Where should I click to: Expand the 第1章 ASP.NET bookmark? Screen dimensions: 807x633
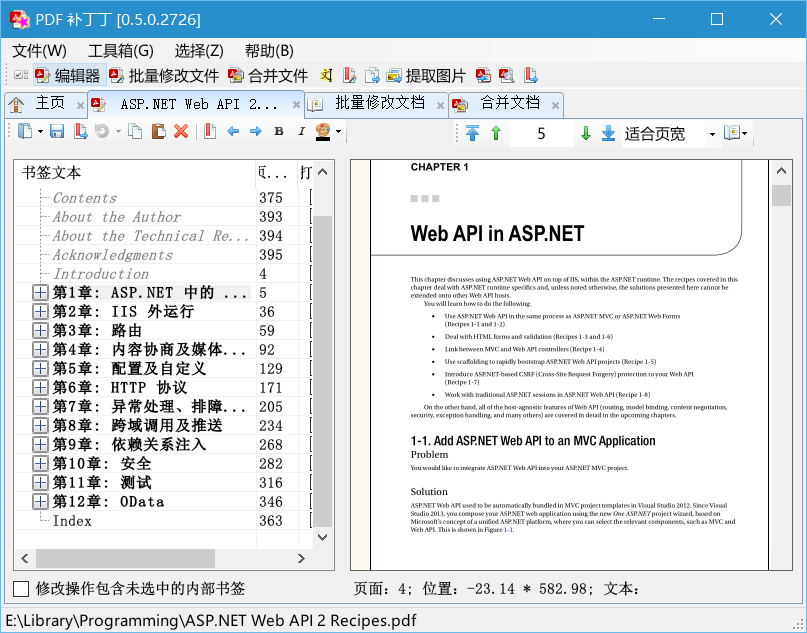40,293
